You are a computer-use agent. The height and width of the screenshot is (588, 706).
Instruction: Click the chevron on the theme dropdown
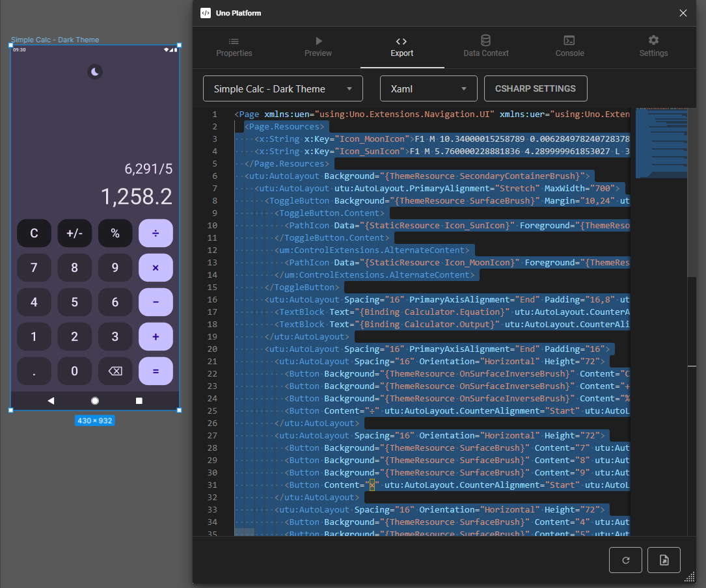coord(351,88)
